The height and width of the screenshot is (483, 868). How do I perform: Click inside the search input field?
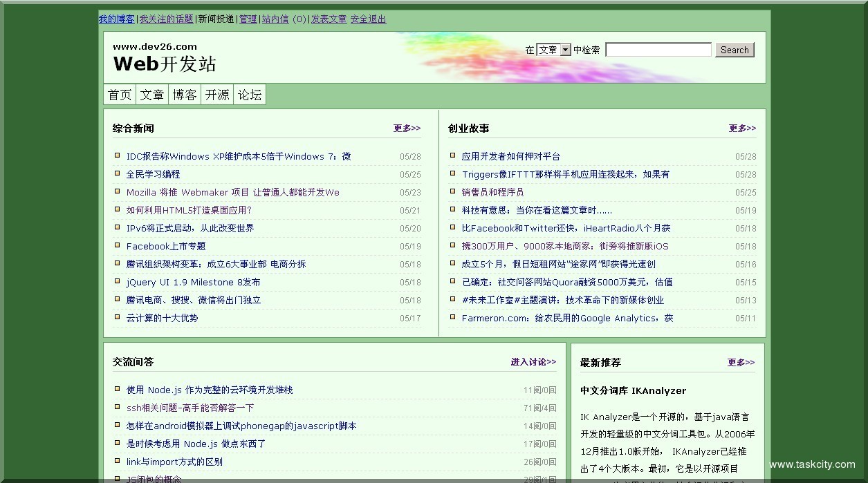(x=657, y=49)
